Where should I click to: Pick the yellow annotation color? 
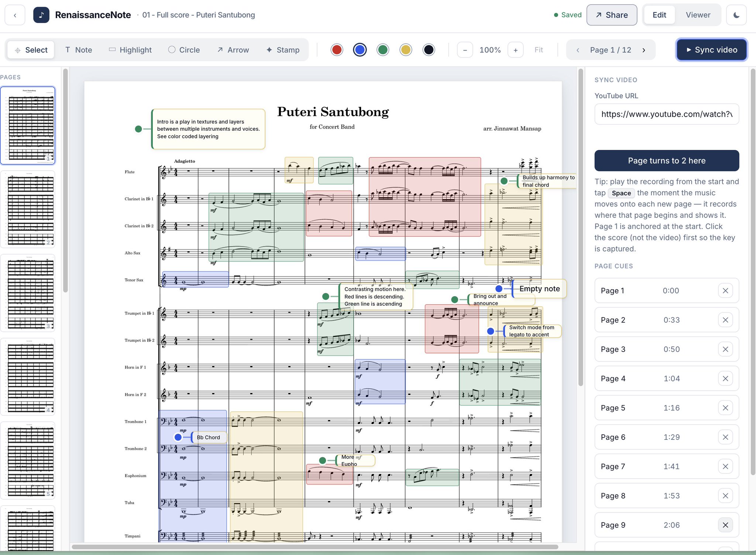click(406, 50)
